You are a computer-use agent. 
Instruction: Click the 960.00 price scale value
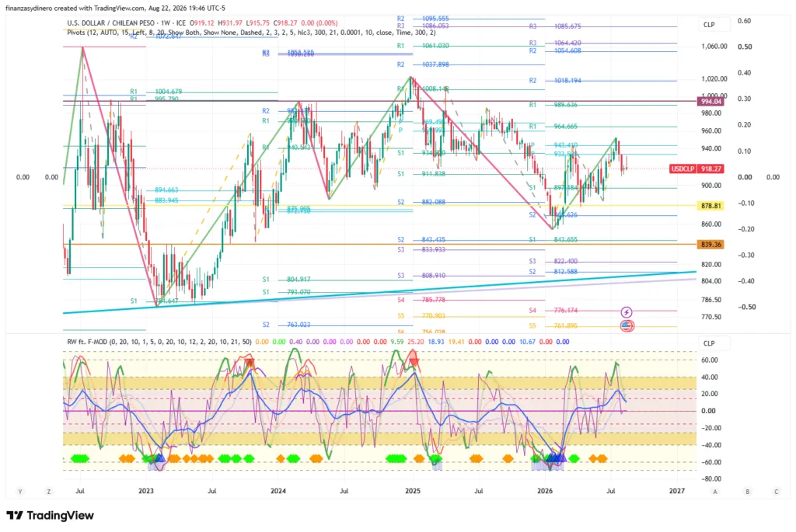coord(710,130)
